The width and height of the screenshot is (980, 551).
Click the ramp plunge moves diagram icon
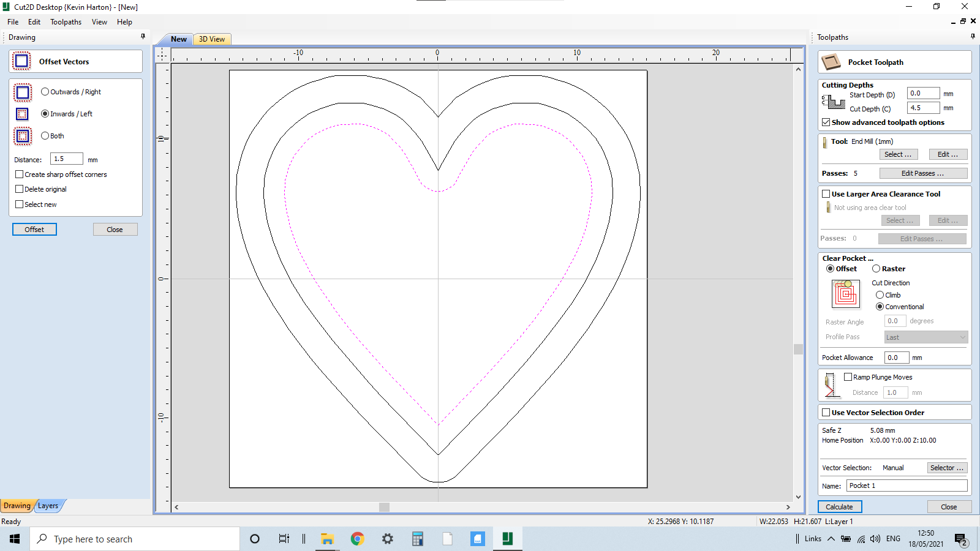point(829,384)
